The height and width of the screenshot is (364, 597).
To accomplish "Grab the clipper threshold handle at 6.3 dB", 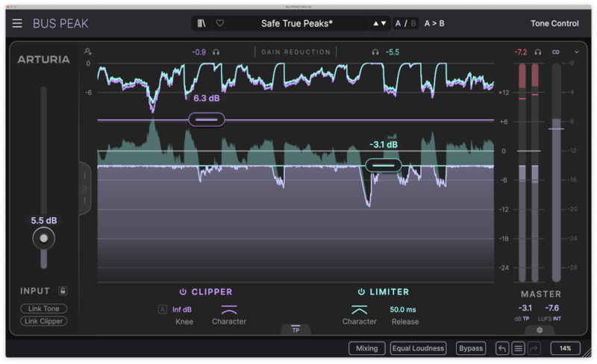I will click(x=207, y=119).
